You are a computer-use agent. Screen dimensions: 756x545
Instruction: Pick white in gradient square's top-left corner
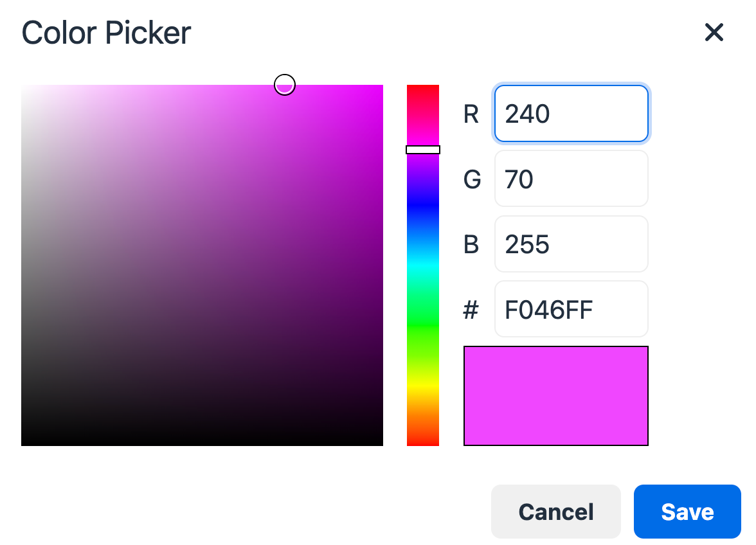click(23, 87)
